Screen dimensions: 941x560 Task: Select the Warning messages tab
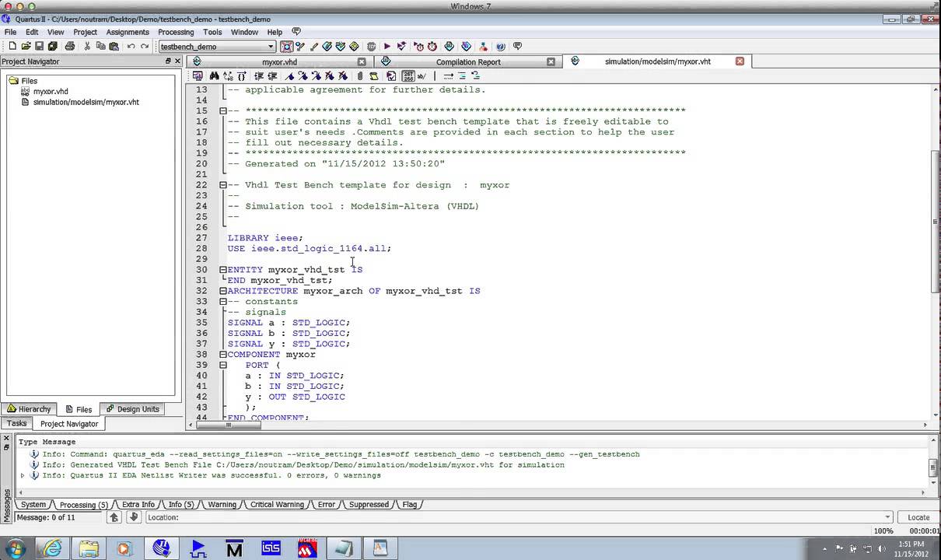(222, 505)
